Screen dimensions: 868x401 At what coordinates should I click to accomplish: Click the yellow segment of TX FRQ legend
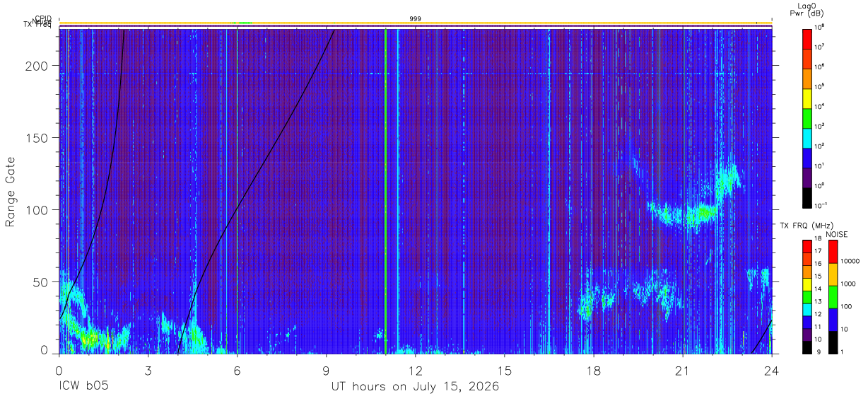[x=807, y=284]
